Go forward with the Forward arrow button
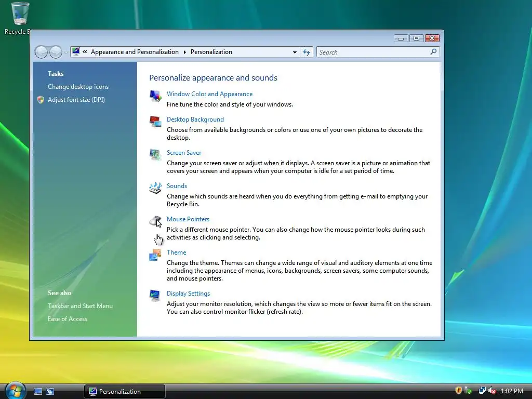 coord(56,52)
